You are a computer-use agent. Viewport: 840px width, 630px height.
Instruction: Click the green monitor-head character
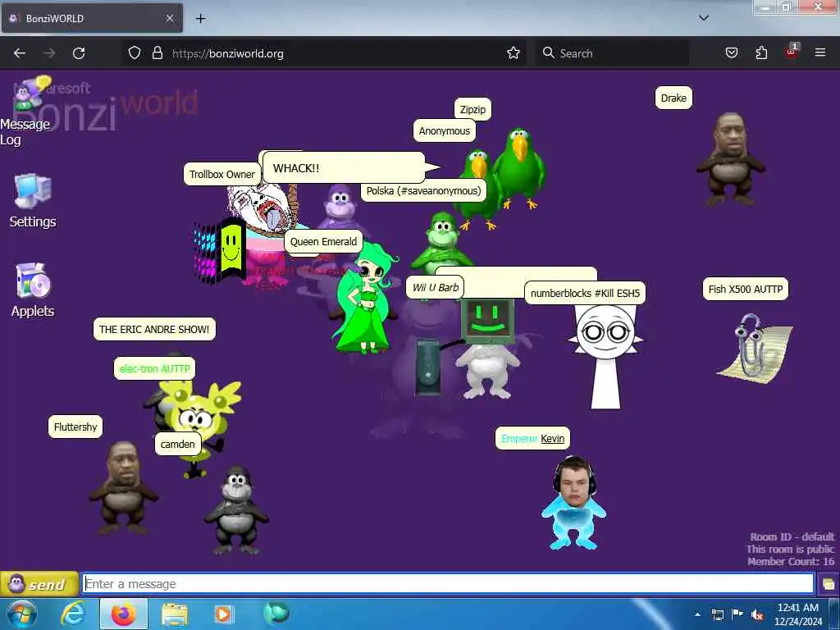coord(487,348)
